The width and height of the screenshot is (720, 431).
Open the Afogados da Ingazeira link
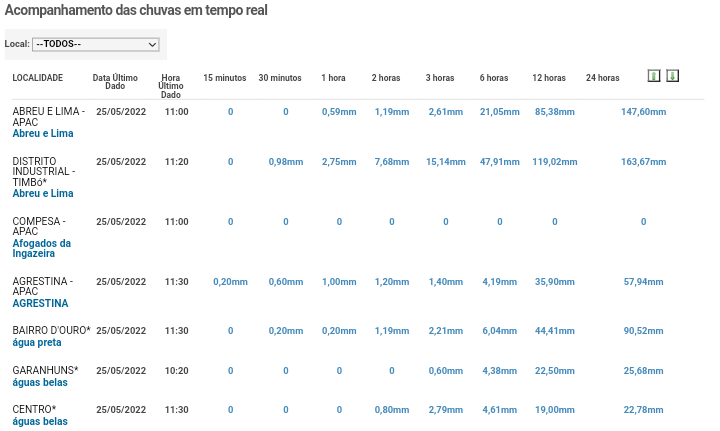[x=41, y=248]
